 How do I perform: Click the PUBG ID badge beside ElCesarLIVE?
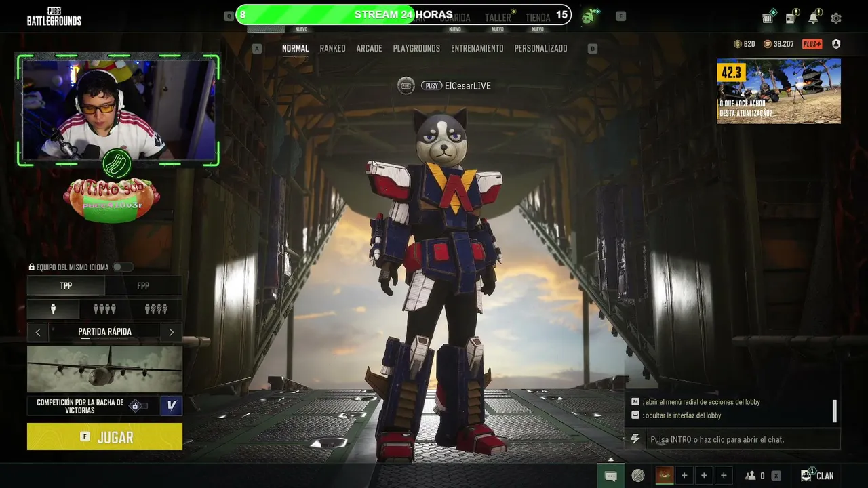(406, 86)
